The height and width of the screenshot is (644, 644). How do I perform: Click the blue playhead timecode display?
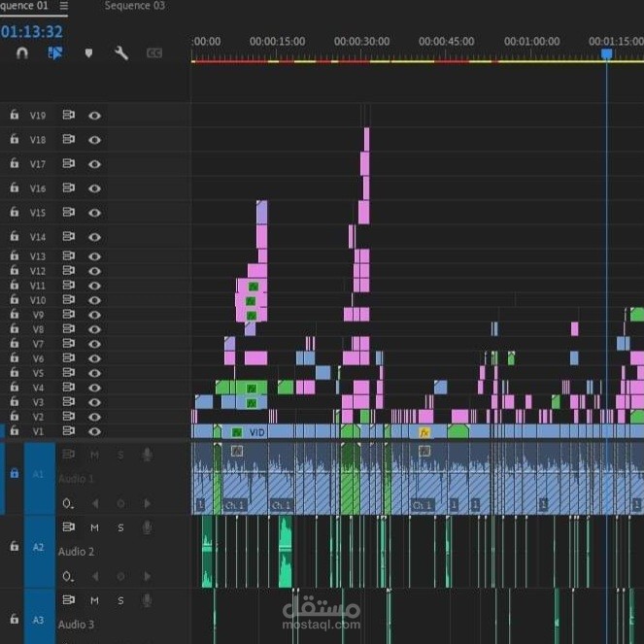click(x=32, y=32)
